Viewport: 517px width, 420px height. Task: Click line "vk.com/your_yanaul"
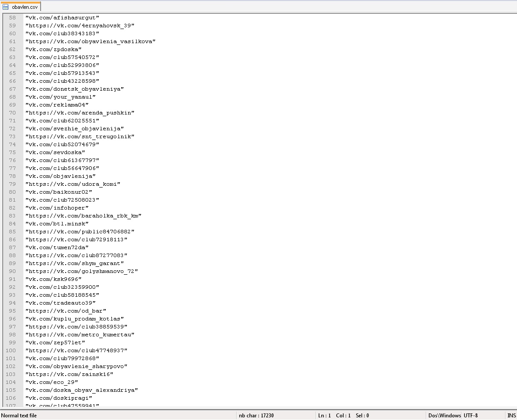[61, 97]
